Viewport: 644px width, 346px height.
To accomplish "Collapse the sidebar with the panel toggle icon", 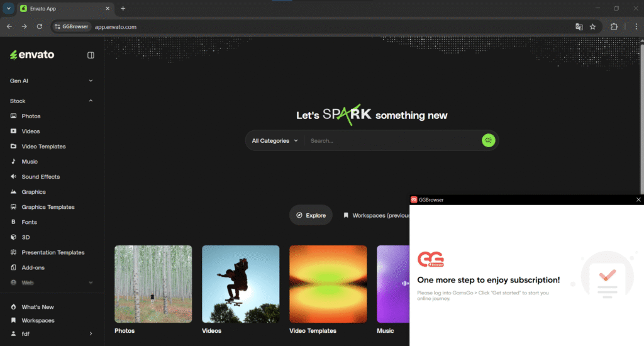I will click(91, 55).
